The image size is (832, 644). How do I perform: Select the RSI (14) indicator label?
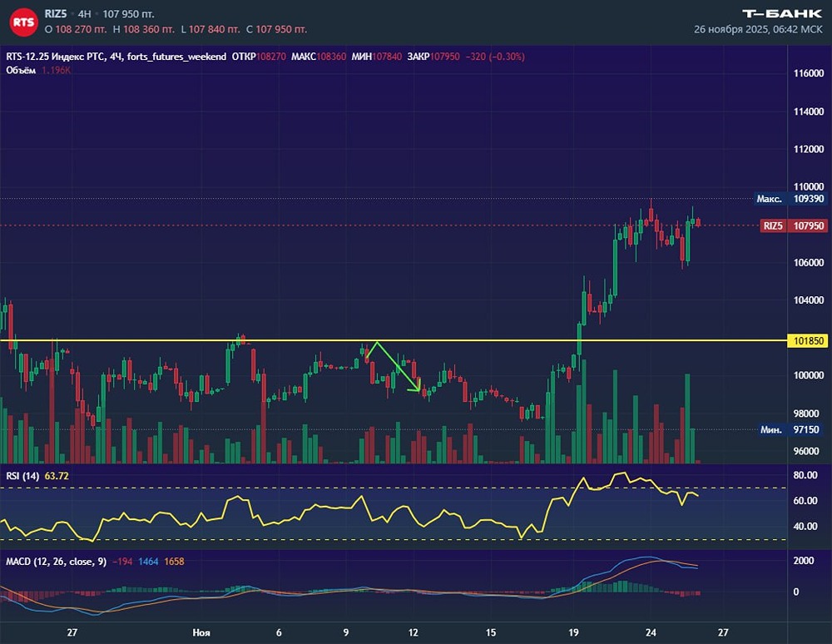pos(22,475)
